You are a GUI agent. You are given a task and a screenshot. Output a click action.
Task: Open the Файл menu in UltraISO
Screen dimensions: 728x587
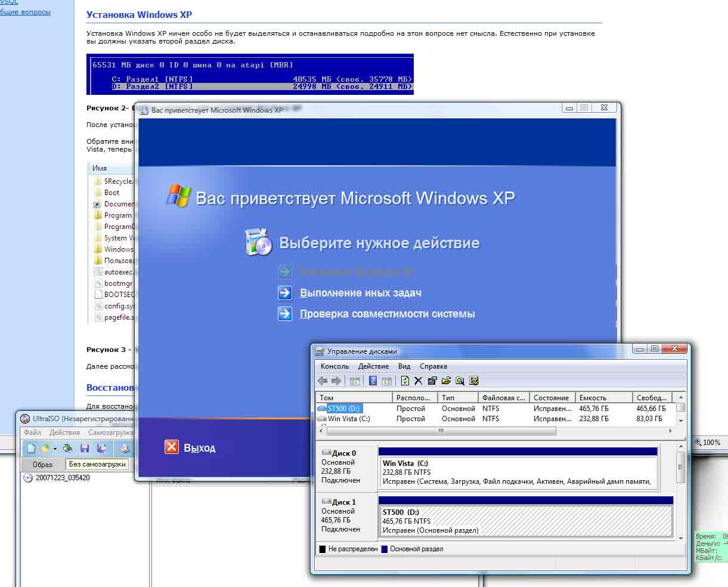(x=33, y=432)
